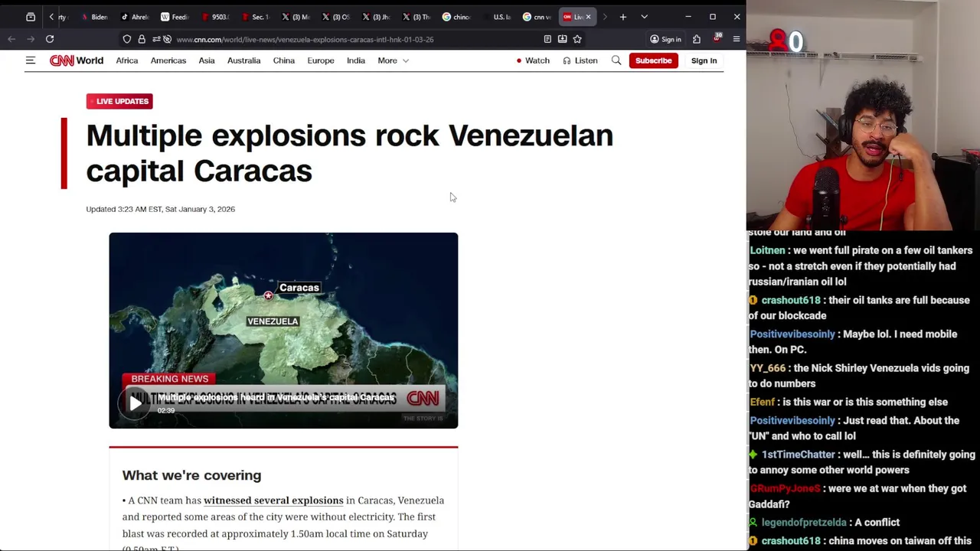Open the list all tabs dropdown arrow

click(x=644, y=17)
